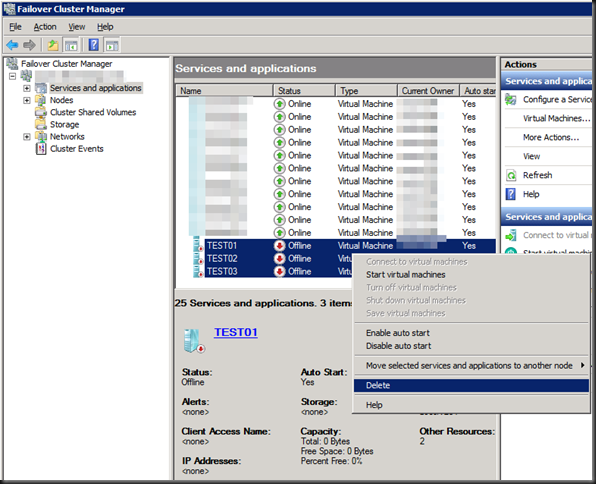Viewport: 596px width, 484px height.
Task: Choose Start virtual machines from context menu
Action: 471,275
